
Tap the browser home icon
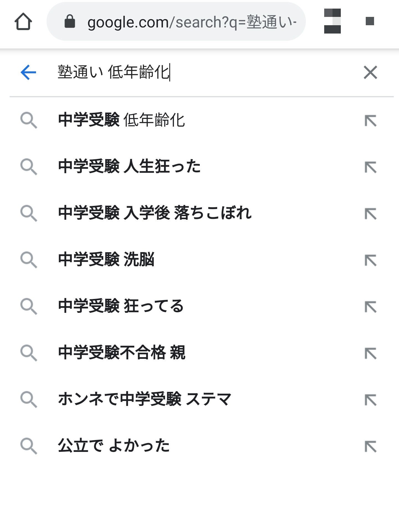[23, 22]
